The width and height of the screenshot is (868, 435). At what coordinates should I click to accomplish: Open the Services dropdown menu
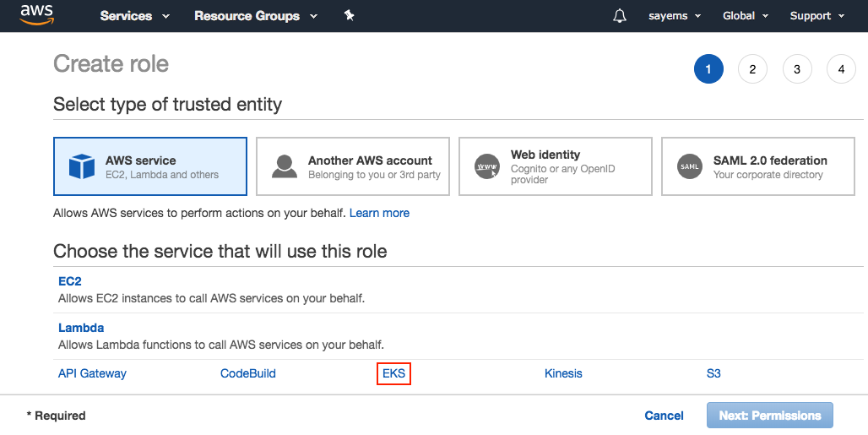(134, 15)
